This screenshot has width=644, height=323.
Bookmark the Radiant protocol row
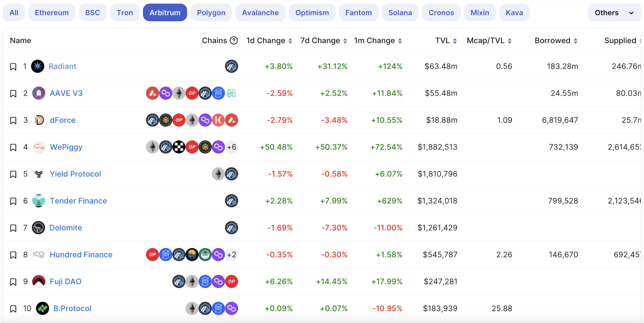(x=13, y=67)
